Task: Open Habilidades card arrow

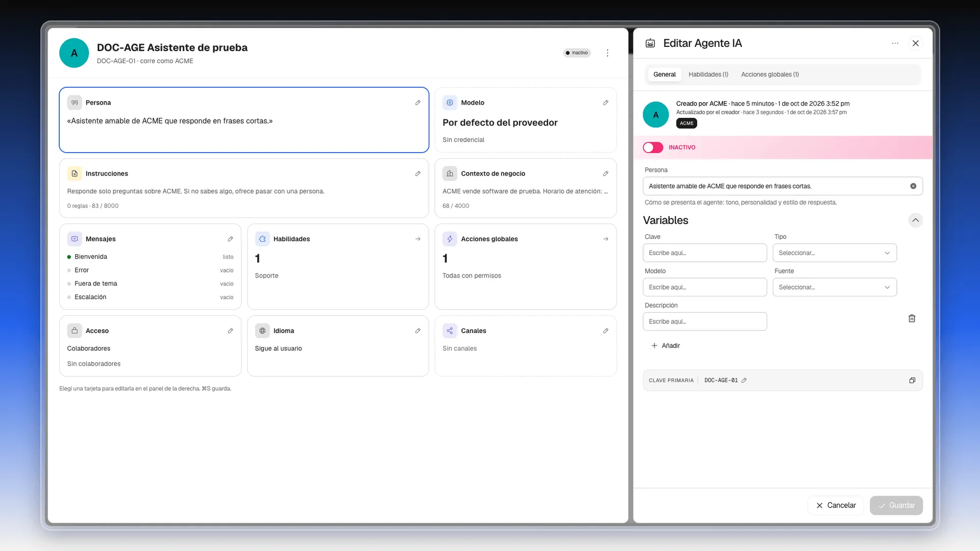Action: click(418, 239)
